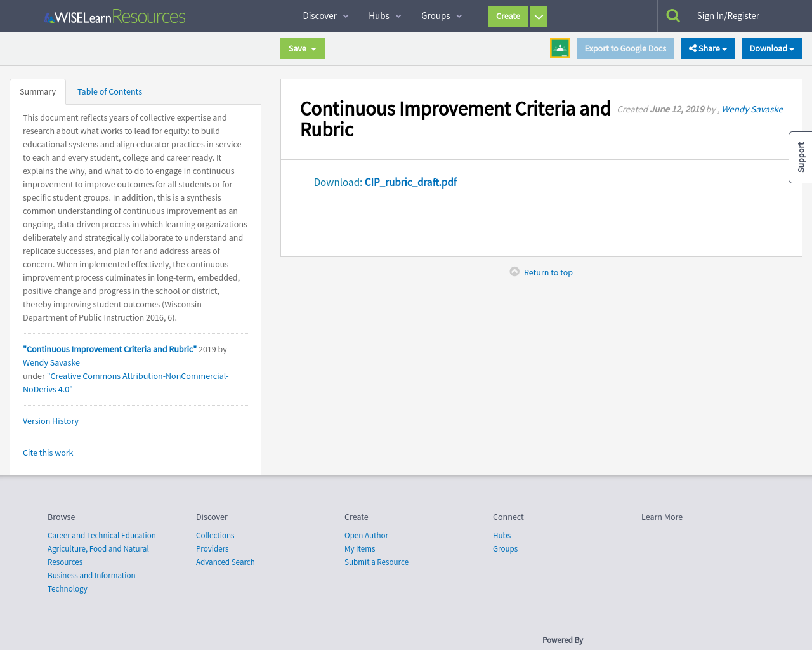Share to Google Classroom
This screenshot has width=812, height=650.
[560, 47]
